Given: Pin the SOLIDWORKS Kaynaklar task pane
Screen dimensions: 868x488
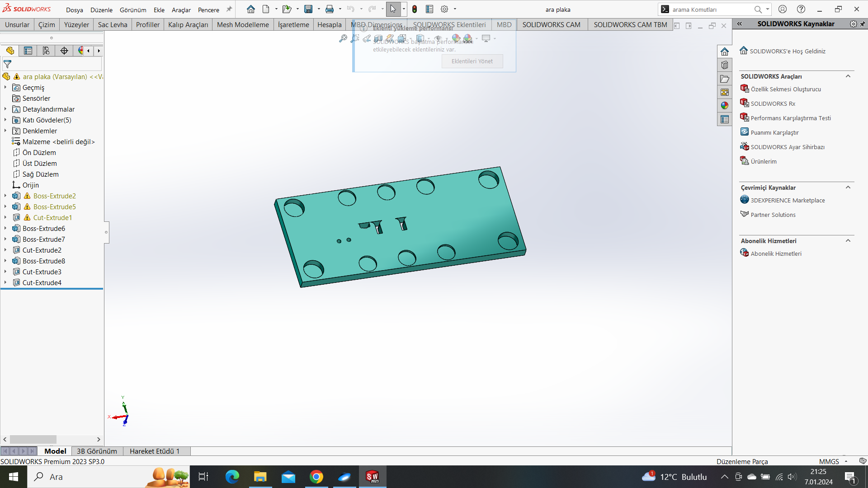Looking at the screenshot, I should [x=863, y=24].
